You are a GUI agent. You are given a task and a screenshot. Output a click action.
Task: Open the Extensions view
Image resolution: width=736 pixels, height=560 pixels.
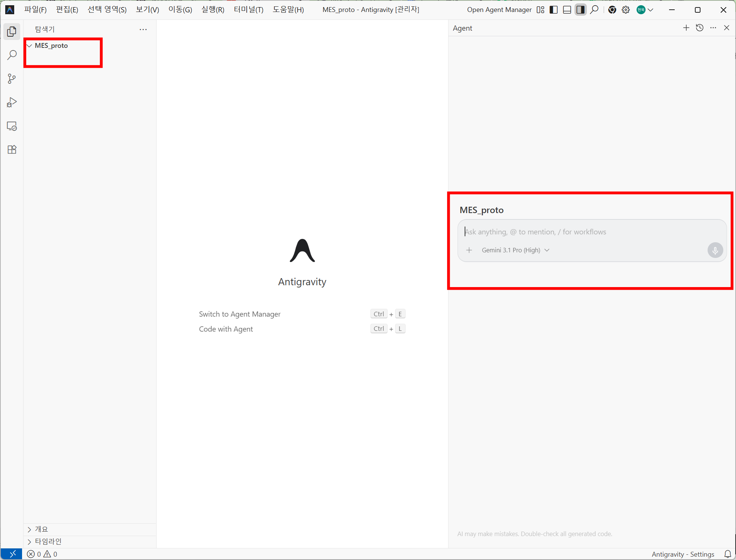(x=12, y=150)
